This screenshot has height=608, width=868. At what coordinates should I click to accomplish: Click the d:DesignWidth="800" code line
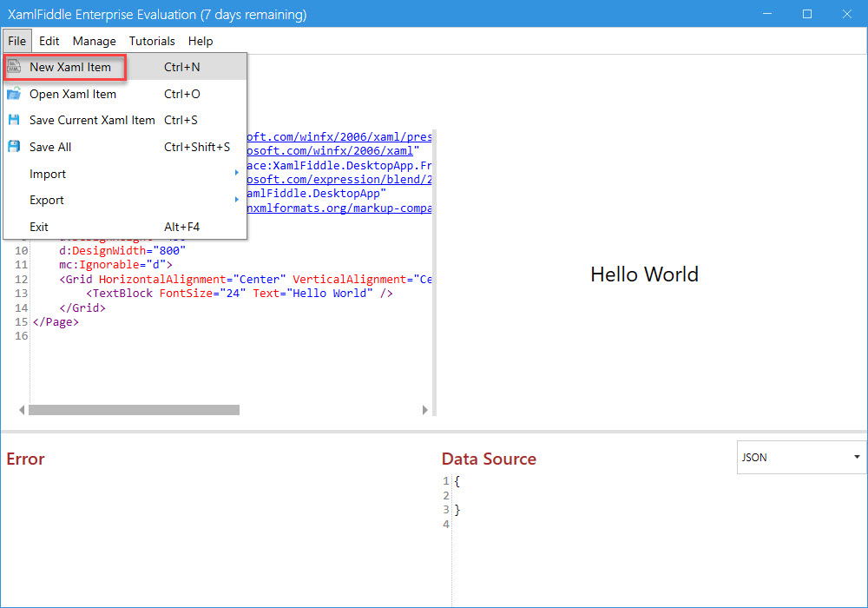click(122, 250)
